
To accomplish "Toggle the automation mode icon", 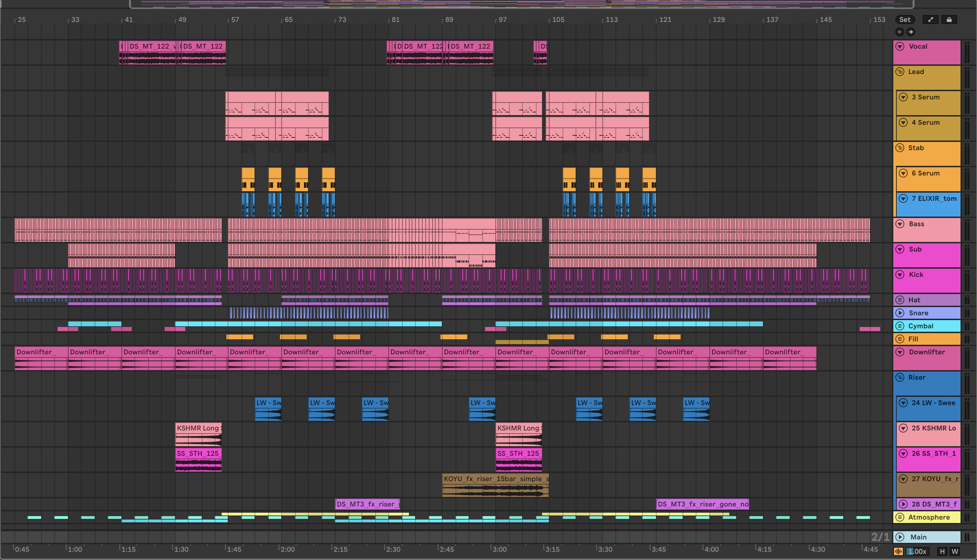I will pos(930,20).
